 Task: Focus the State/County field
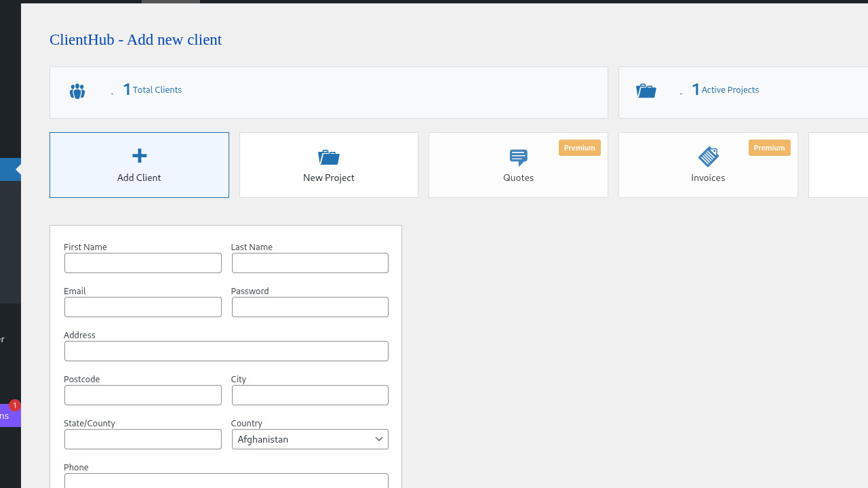pos(143,439)
